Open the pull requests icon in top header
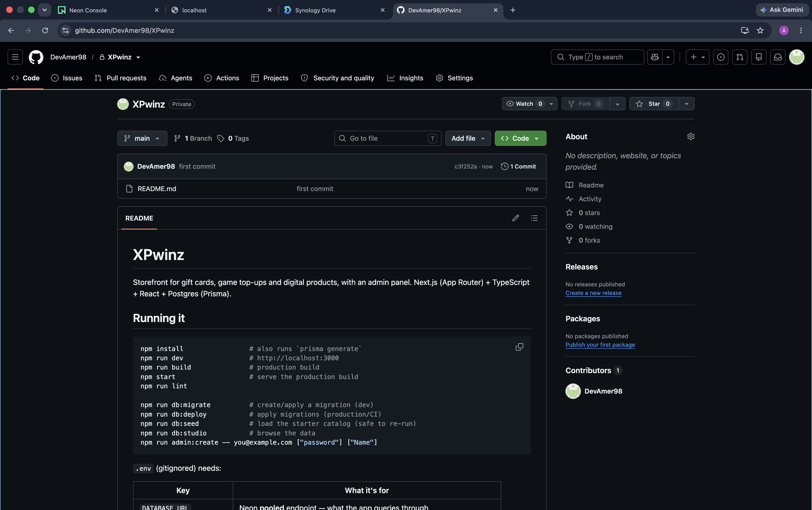 740,57
